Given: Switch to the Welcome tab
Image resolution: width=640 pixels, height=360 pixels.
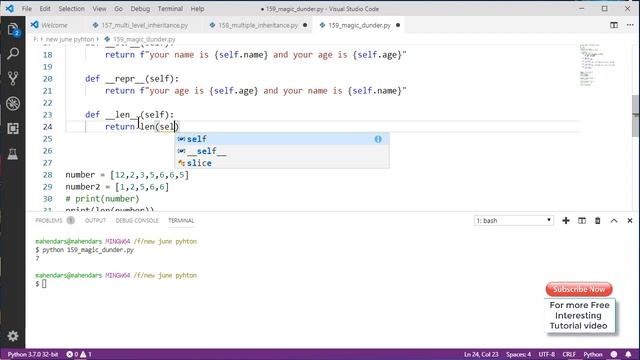Looking at the screenshot, I should pyautogui.click(x=54, y=25).
